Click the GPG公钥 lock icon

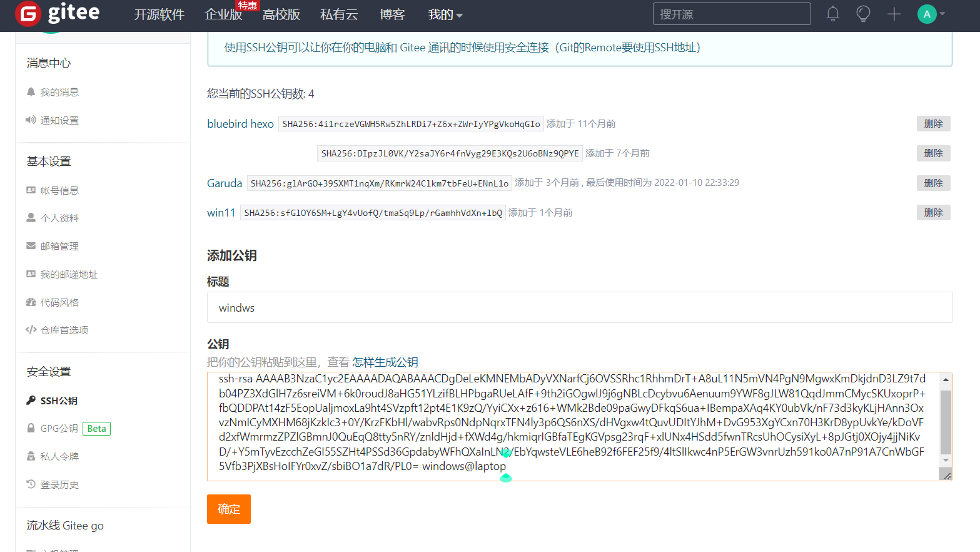pyautogui.click(x=30, y=428)
